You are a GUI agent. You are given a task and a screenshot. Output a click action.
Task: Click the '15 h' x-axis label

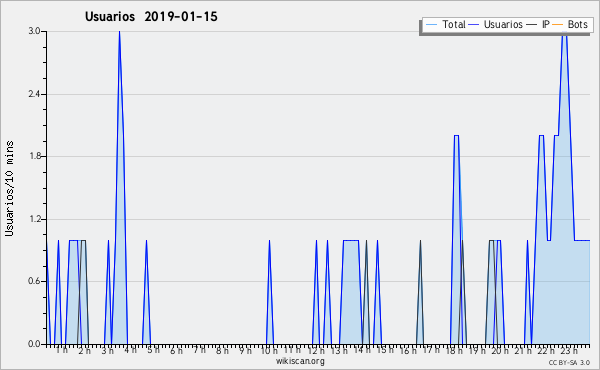point(385,350)
